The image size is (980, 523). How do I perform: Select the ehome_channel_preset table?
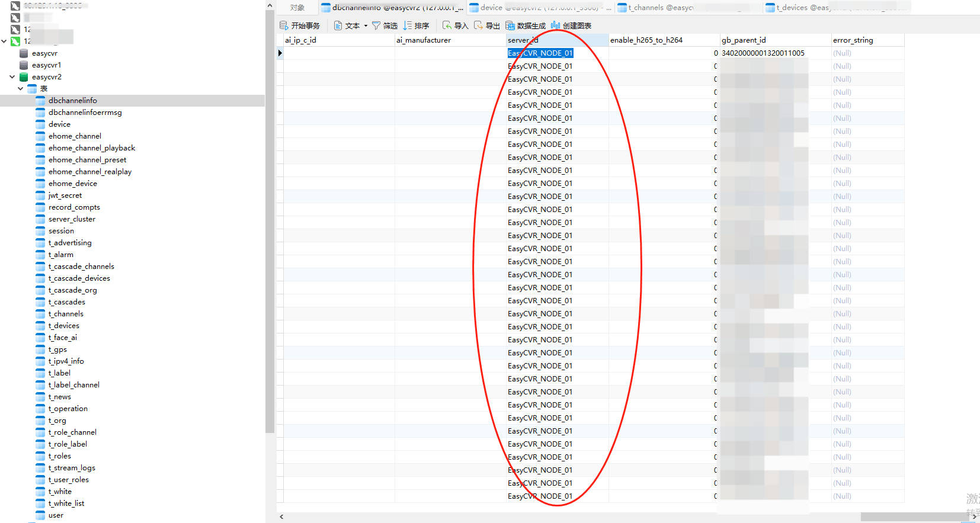87,160
